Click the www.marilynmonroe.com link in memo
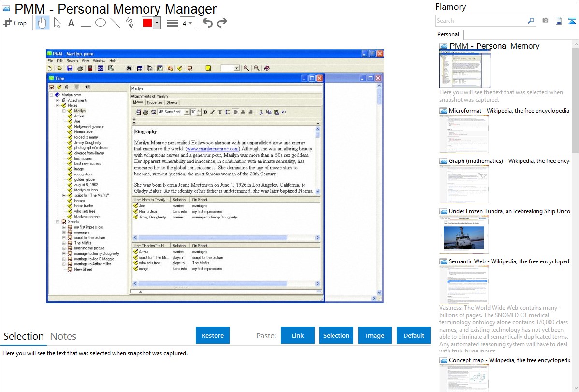 tap(212, 149)
